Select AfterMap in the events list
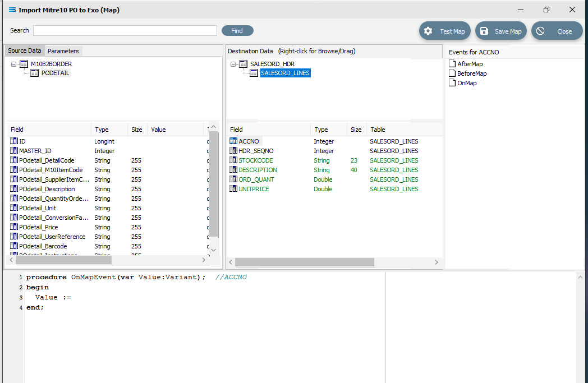The image size is (588, 383). pyautogui.click(x=470, y=64)
